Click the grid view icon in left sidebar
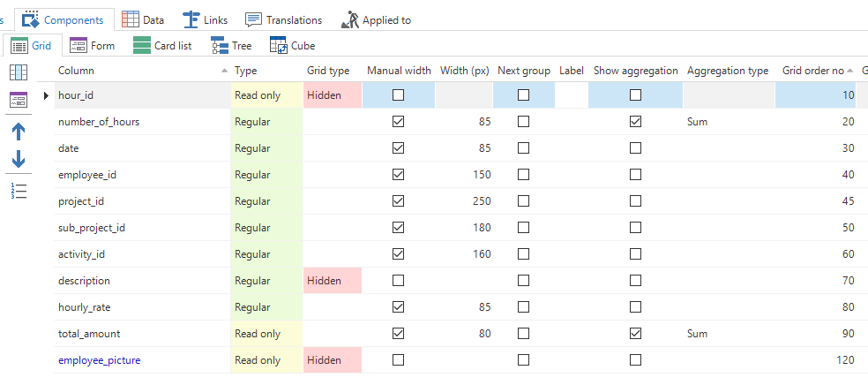The height and width of the screenshot is (385, 868). [18, 72]
